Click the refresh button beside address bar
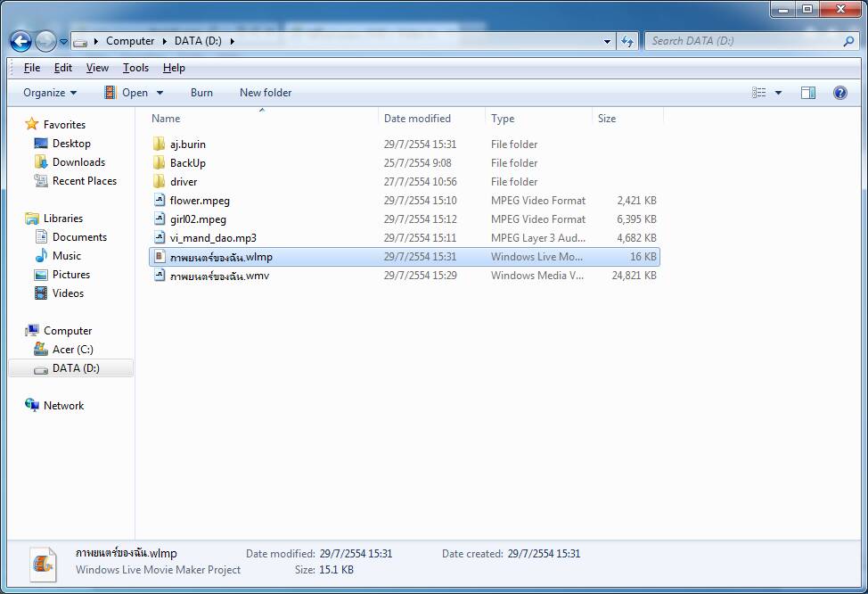The image size is (868, 594). click(x=627, y=41)
